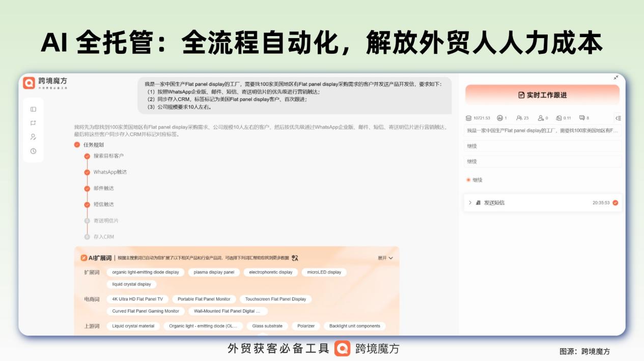Select the Curved Flat Panel Gaming Monitor tag

(x=146, y=311)
